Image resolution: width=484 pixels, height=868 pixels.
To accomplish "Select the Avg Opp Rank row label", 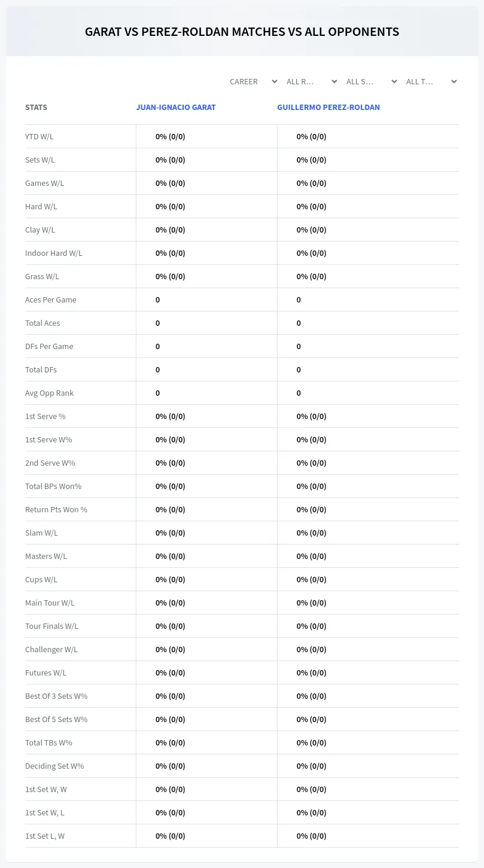I will point(50,393).
